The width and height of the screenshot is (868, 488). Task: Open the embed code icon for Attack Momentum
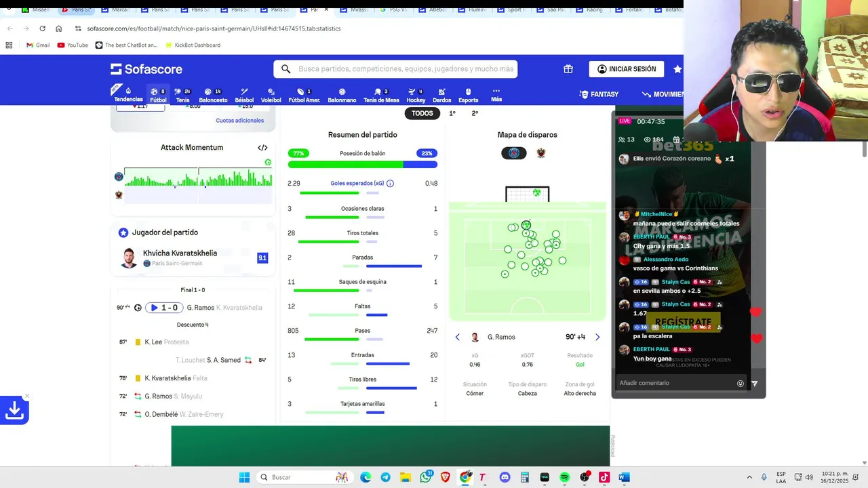262,148
